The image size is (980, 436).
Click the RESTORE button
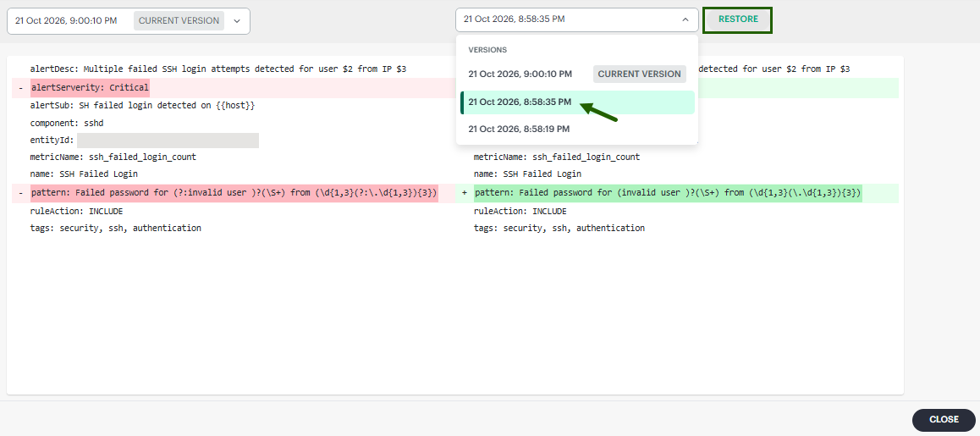click(737, 19)
